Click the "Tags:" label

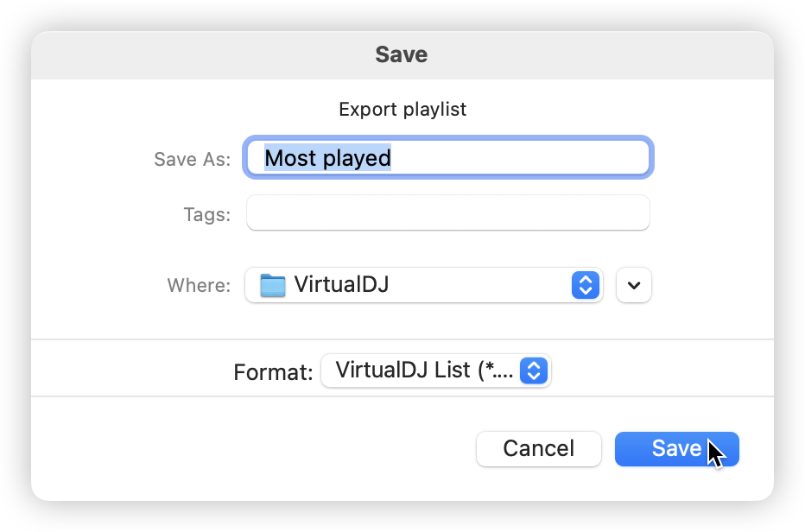(x=206, y=214)
